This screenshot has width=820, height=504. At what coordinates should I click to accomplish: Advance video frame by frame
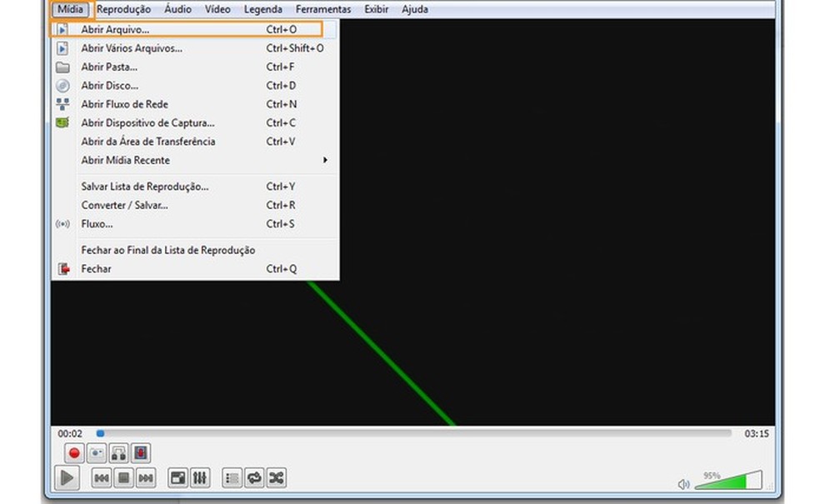click(x=140, y=452)
